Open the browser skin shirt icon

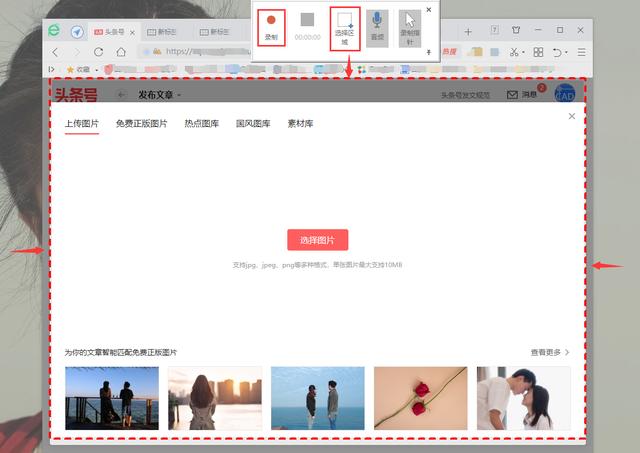point(516,30)
